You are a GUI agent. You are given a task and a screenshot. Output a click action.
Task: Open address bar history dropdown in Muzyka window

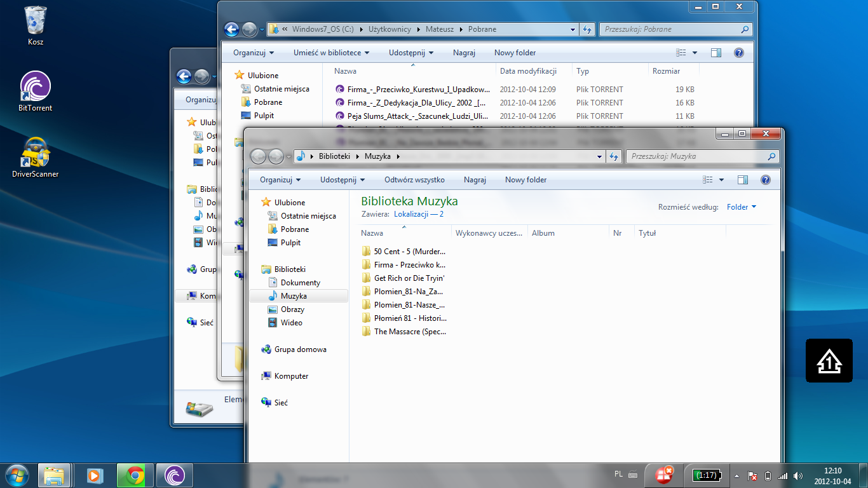click(600, 156)
